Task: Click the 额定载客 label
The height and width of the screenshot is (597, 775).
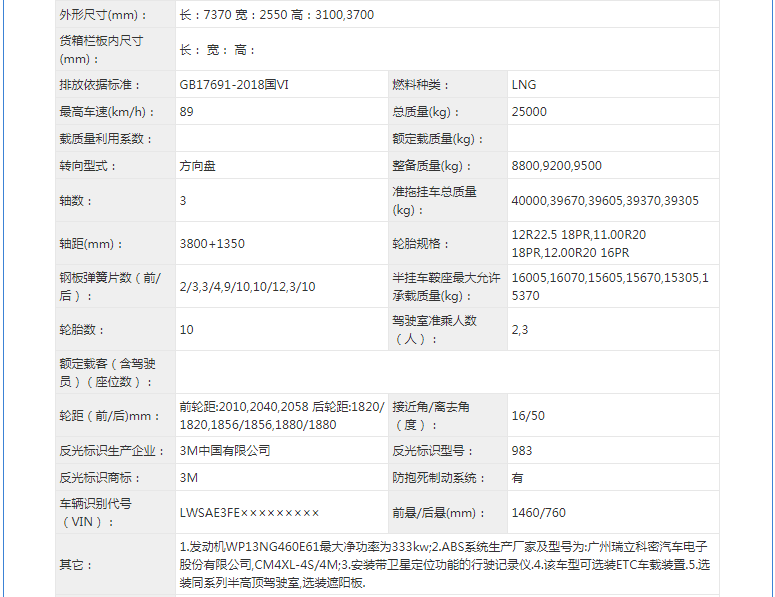Action: coord(107,373)
